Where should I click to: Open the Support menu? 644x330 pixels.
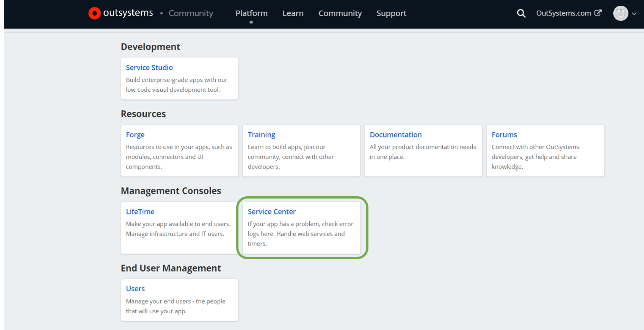pos(391,13)
